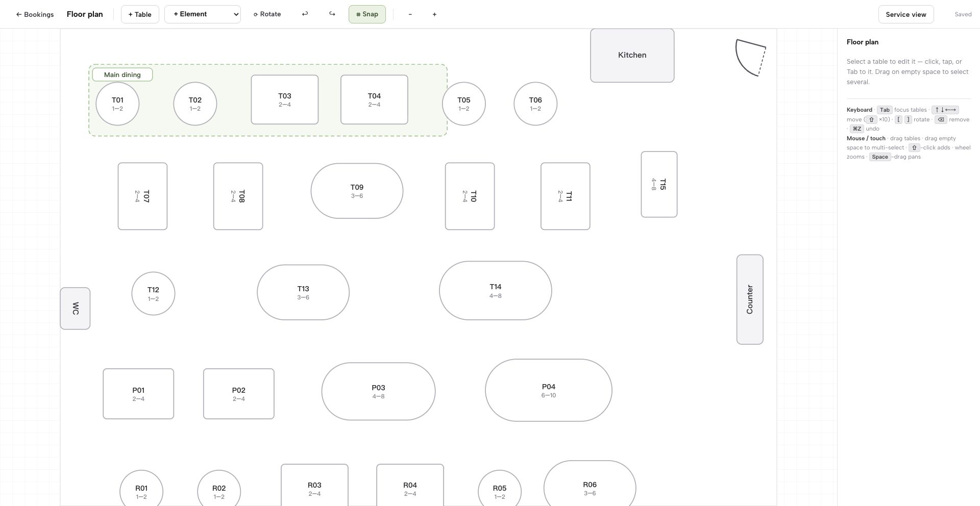Image resolution: width=980 pixels, height=506 pixels.
Task: Zoom out with the minus button
Action: [410, 14]
